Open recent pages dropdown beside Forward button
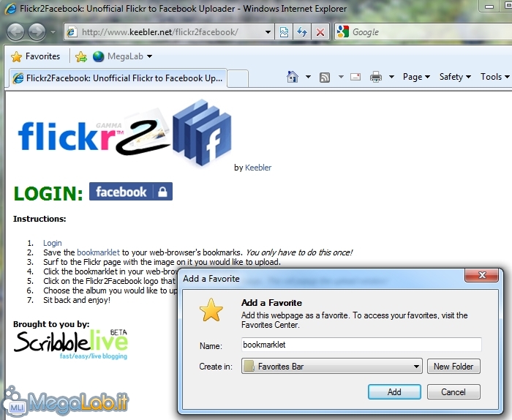The height and width of the screenshot is (420, 512). tap(53, 32)
